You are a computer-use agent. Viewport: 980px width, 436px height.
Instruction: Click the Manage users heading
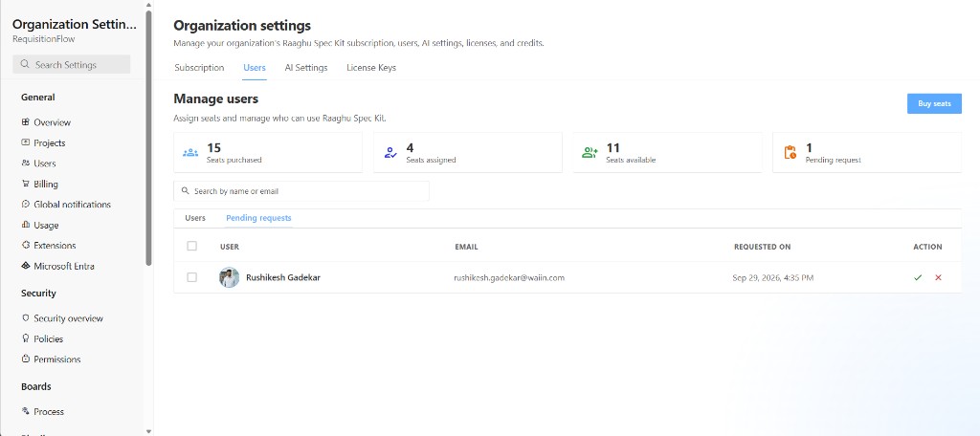(x=215, y=98)
